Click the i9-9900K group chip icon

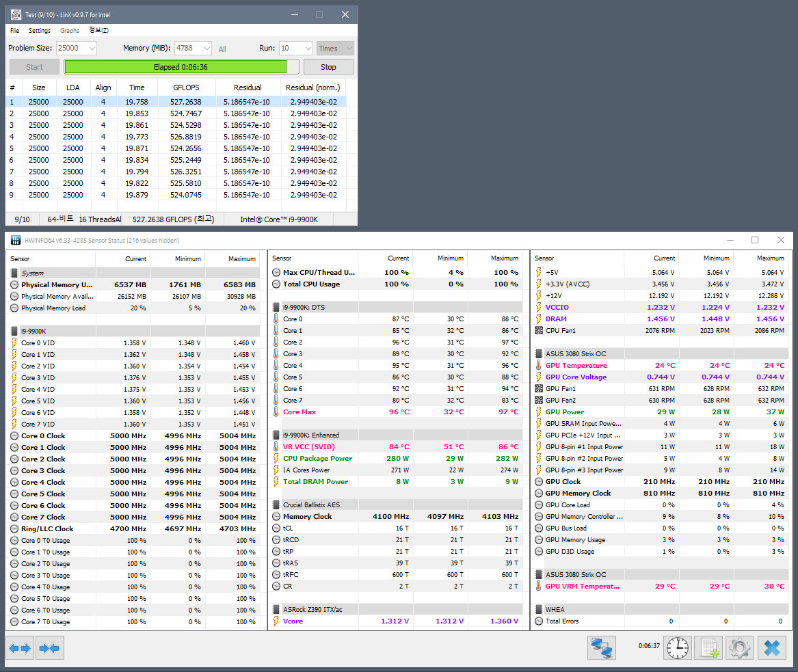tap(14, 331)
